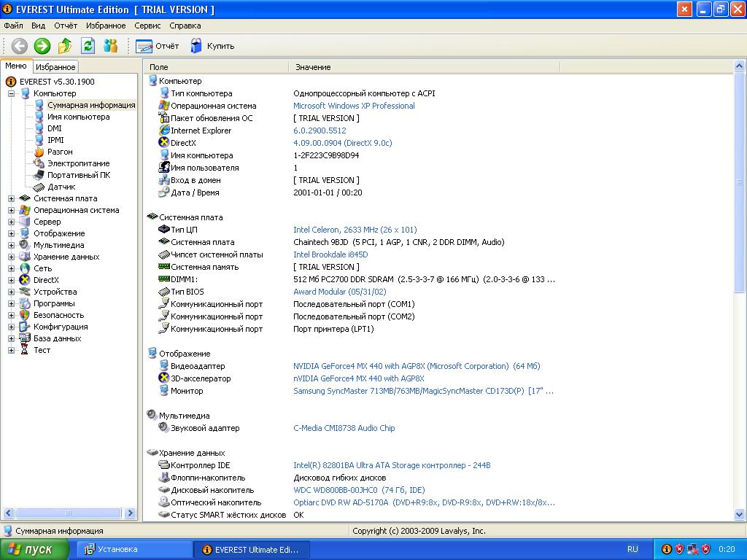The image size is (747, 560).
Task: Expand the Отображение tree node
Action: (11, 233)
